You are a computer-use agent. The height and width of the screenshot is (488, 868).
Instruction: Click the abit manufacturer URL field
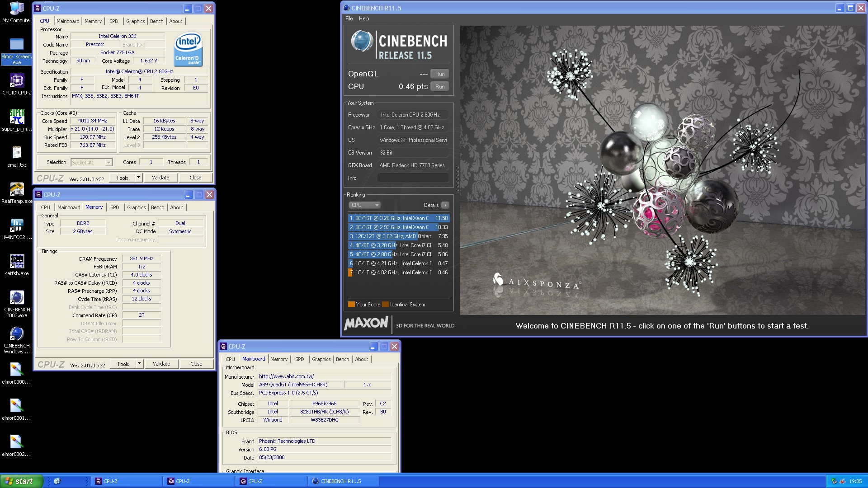pos(324,376)
